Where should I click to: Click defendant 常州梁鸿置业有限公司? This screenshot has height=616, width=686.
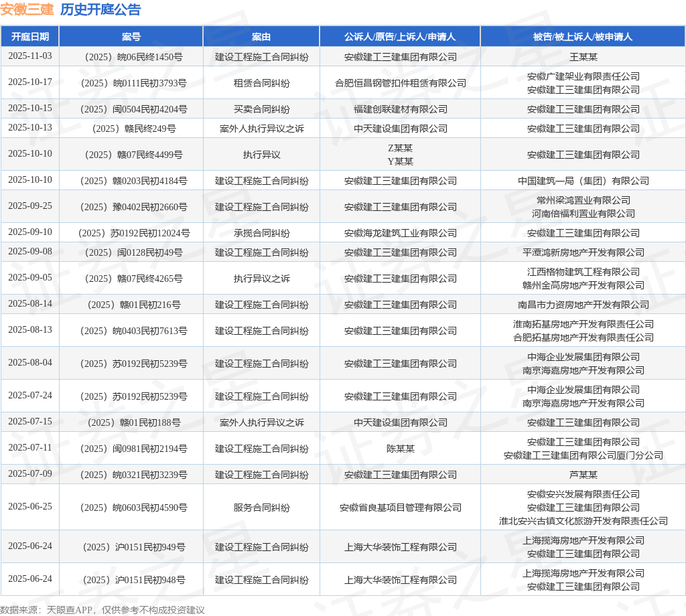584,200
